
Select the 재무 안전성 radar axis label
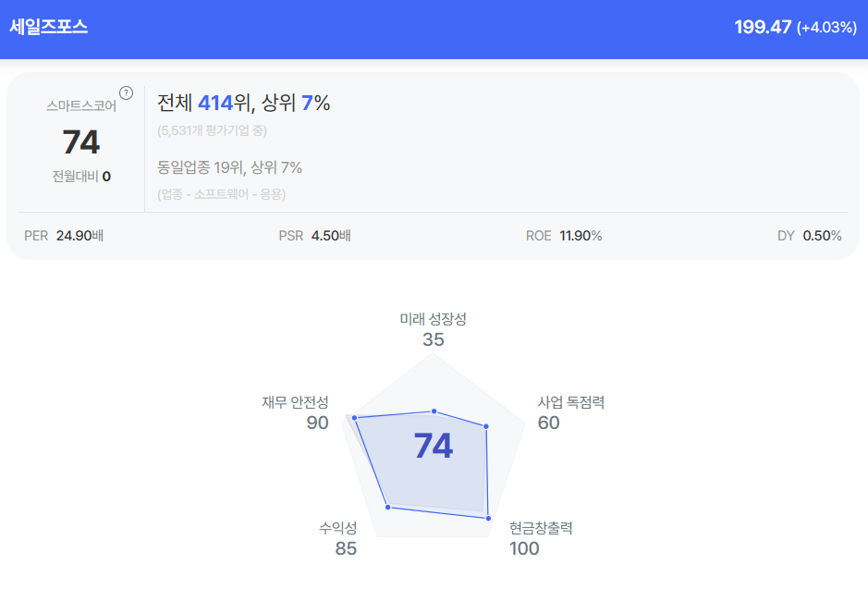(295, 402)
